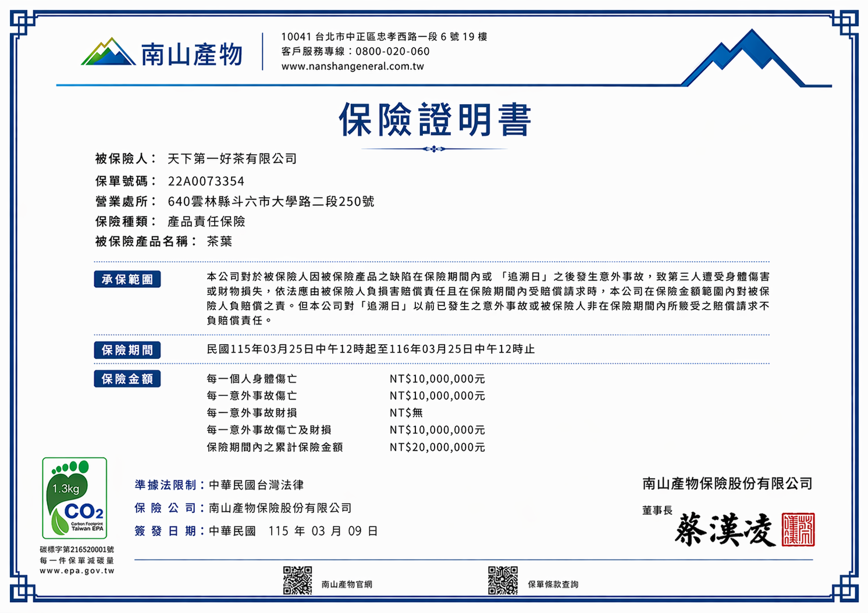Click the 被保險人 field label
Image resolution: width=868 pixels, height=613 pixels.
[126, 159]
